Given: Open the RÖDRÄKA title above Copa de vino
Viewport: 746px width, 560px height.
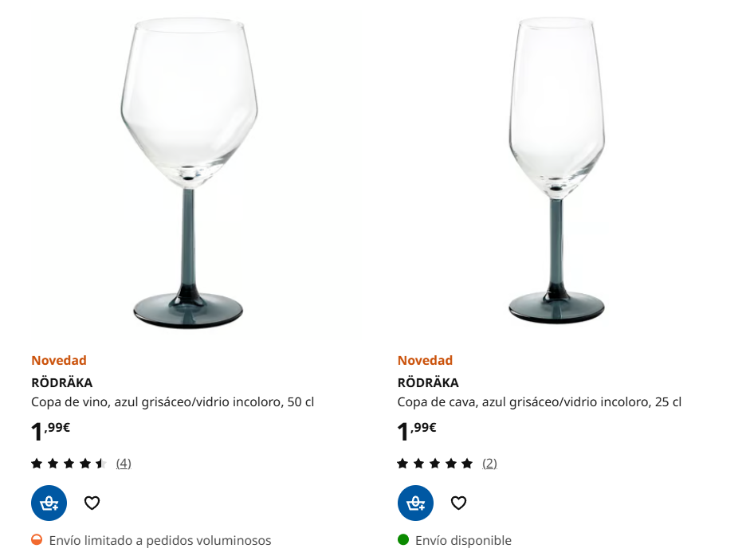Looking at the screenshot, I should pos(62,382).
